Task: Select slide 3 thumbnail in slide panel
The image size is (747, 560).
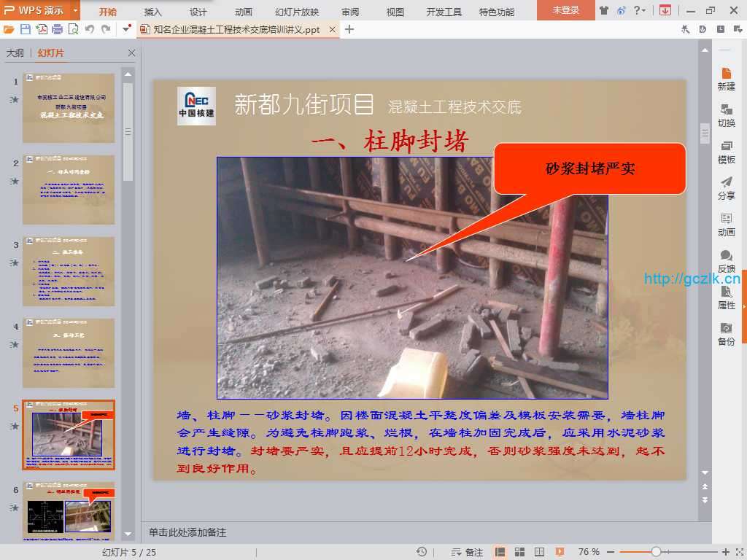Action: 68,271
